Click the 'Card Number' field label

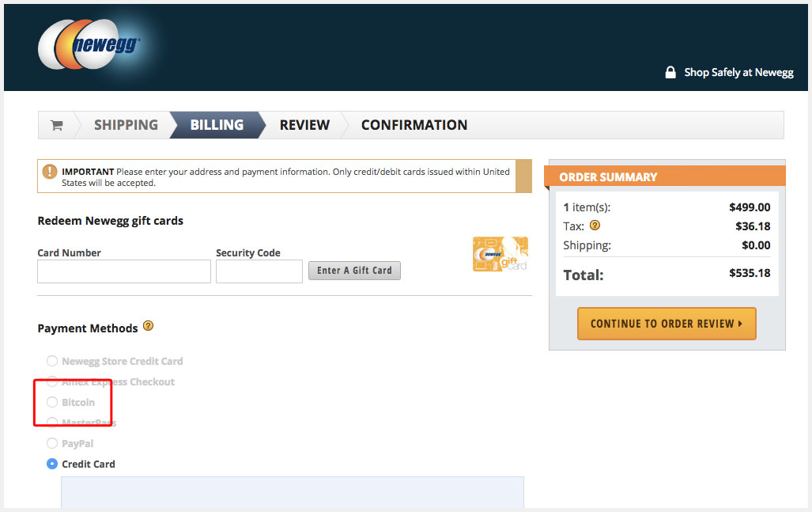[69, 253]
